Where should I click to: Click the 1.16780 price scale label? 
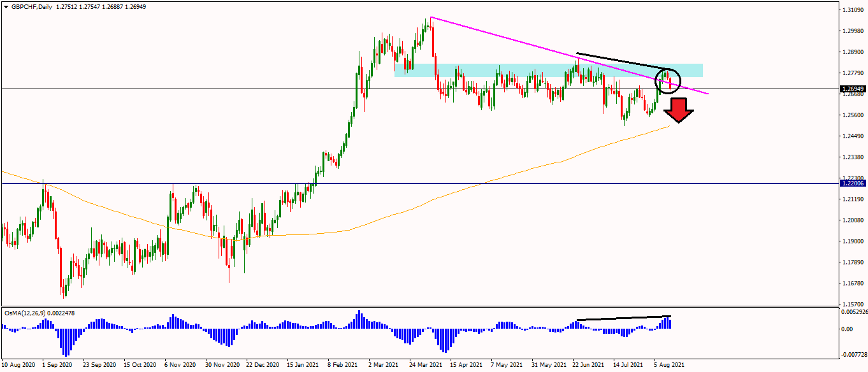(x=853, y=283)
